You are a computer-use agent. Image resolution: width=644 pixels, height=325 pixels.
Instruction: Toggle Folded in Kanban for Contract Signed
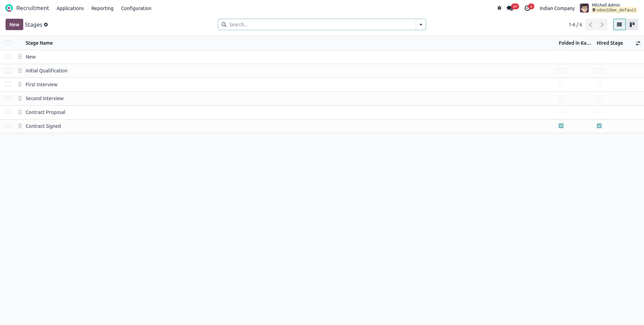point(561,126)
